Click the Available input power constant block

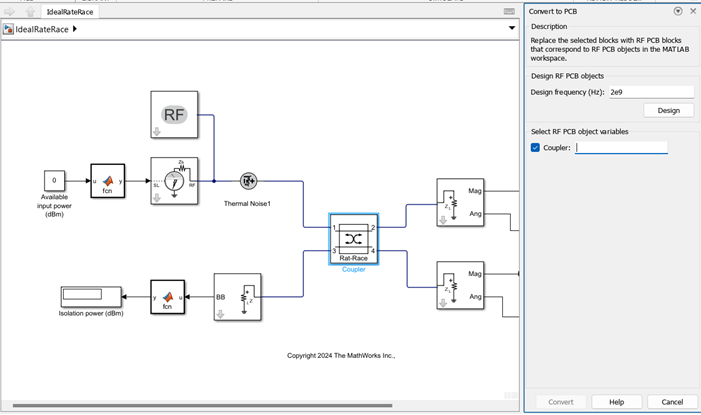point(55,181)
